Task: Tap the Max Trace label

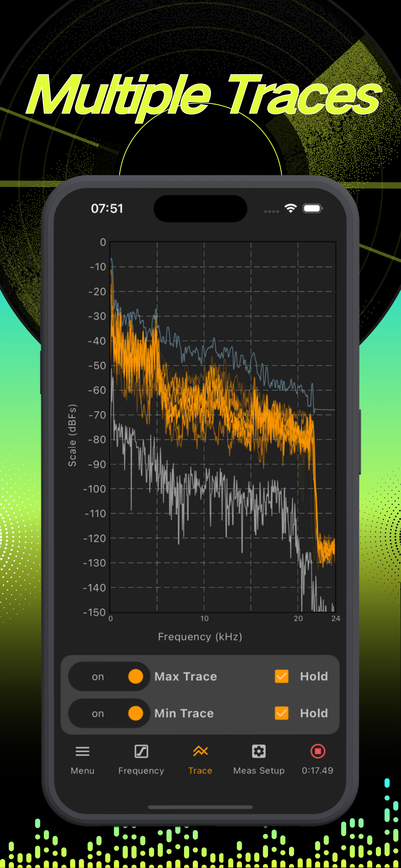Action: (x=186, y=676)
